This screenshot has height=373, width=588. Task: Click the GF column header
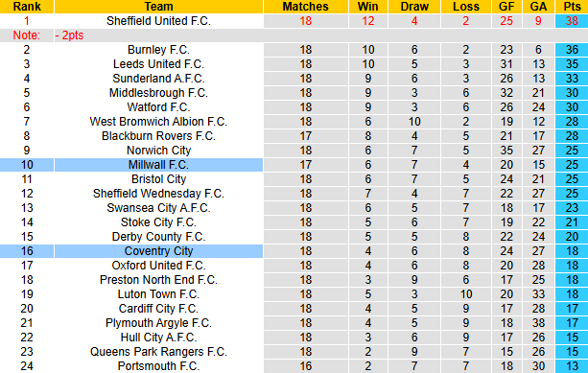[x=506, y=7]
